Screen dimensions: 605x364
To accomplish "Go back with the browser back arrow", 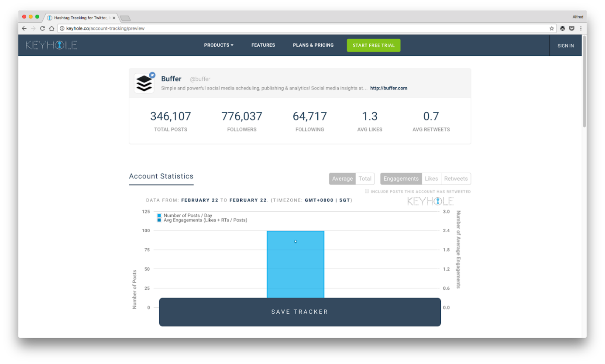I will tap(24, 28).
